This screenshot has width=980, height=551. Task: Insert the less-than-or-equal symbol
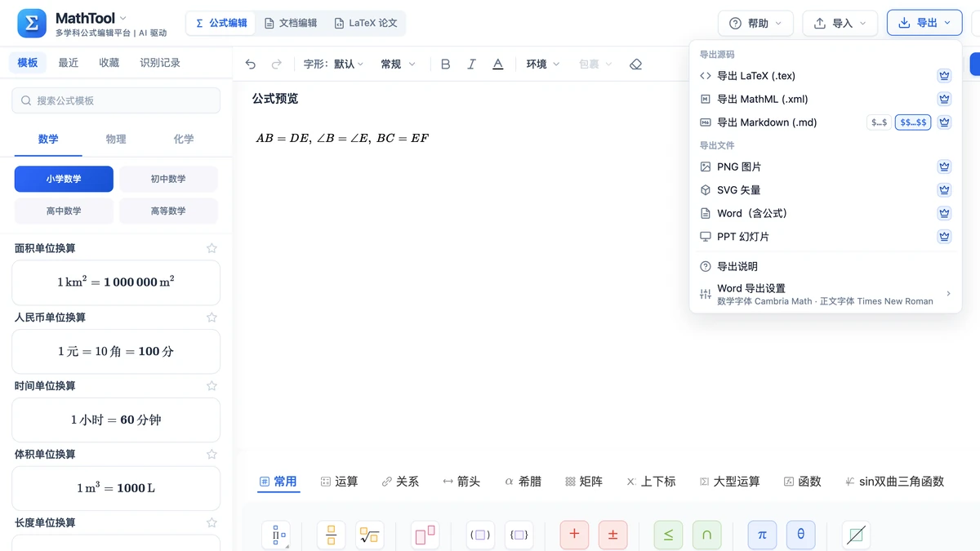(668, 535)
